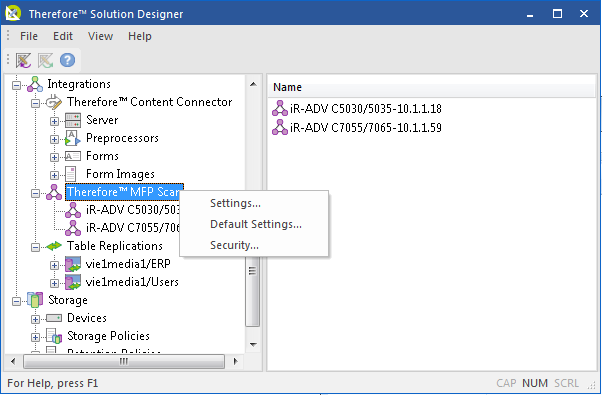Viewport: 602px width, 395px height.
Task: Collapse the Therefore MFP Scan node
Action: coord(35,193)
